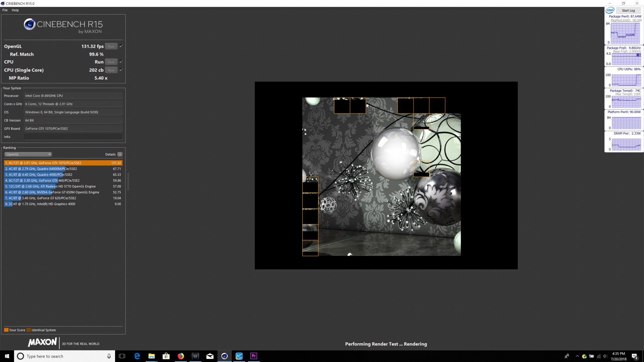
Task: Click the Package Temp0 graph
Action: click(626, 101)
